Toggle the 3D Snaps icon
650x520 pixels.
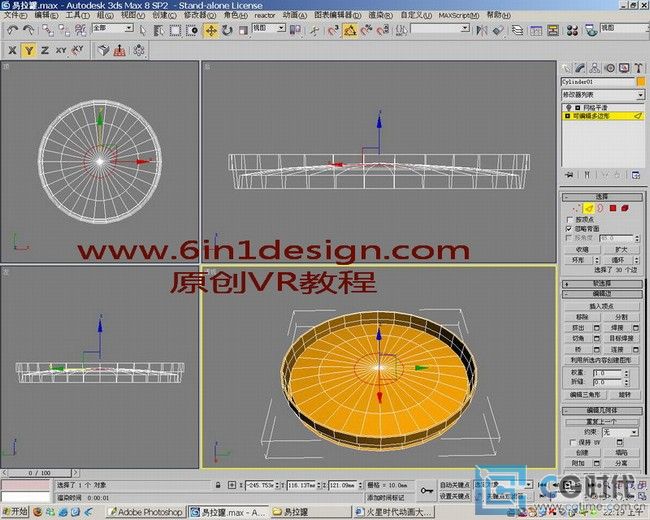(333, 30)
